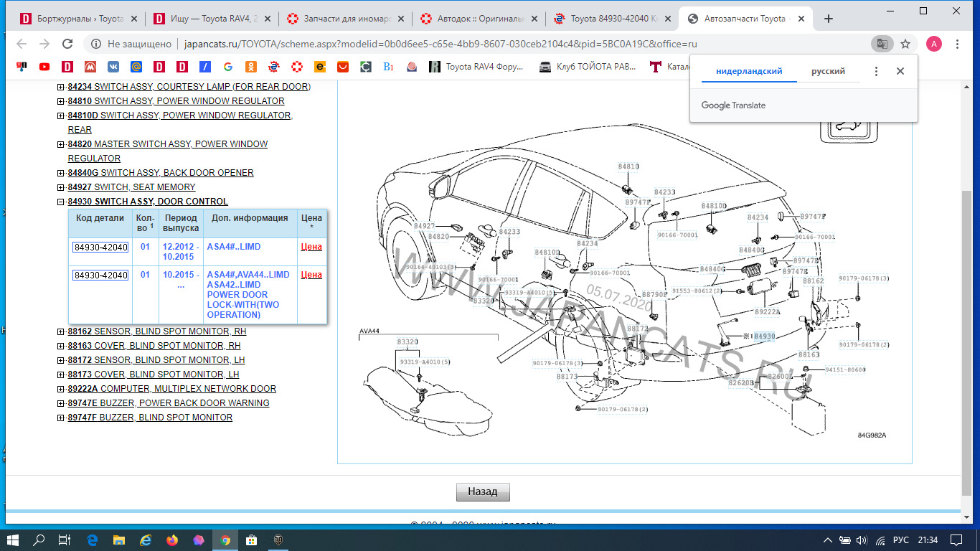The height and width of the screenshot is (551, 980).
Task: Open the Google bookmark on bookmarks bar
Action: coord(228,67)
